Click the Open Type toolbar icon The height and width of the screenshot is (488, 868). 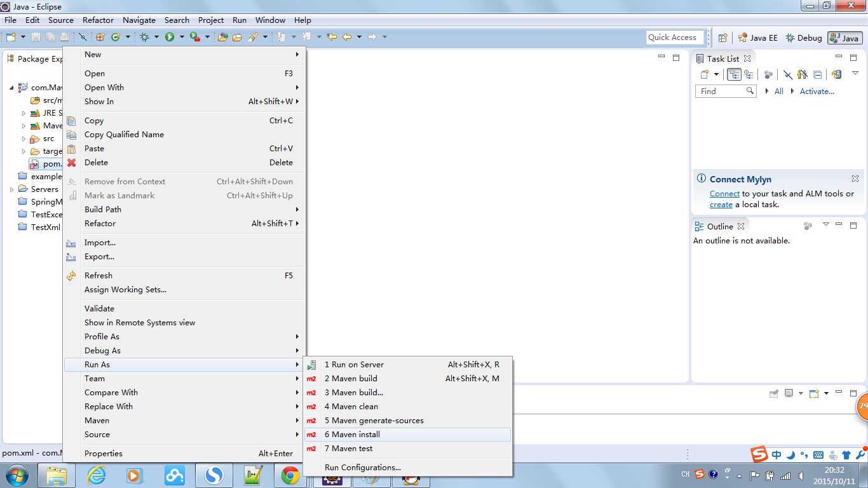click(x=223, y=37)
